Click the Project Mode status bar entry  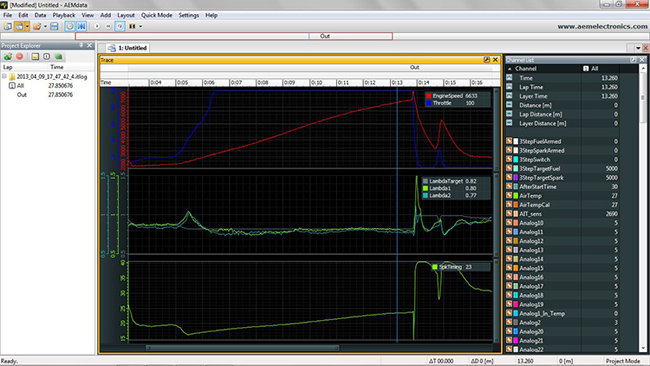(x=623, y=361)
